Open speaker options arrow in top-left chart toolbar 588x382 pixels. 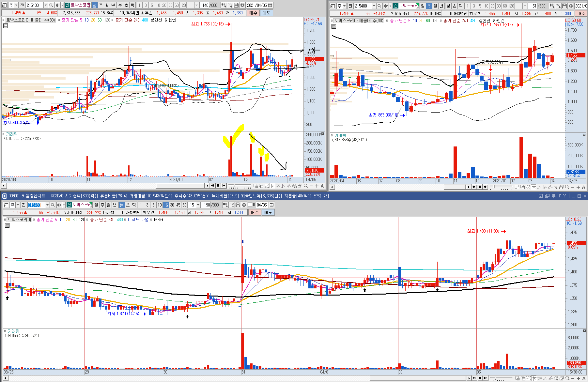click(x=62, y=5)
